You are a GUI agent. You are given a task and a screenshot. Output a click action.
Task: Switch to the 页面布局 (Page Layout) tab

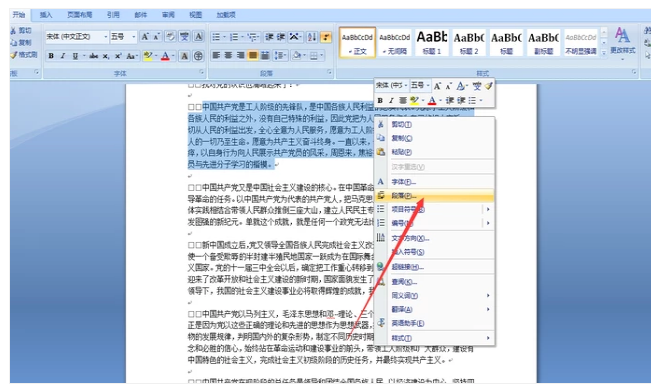(79, 15)
